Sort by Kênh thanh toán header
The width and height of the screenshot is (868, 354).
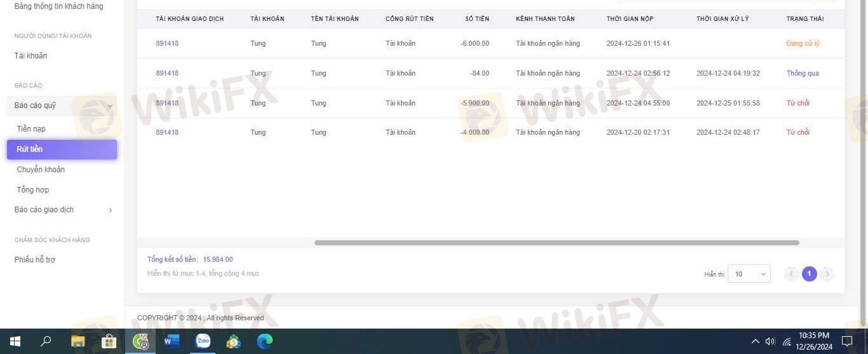(545, 19)
